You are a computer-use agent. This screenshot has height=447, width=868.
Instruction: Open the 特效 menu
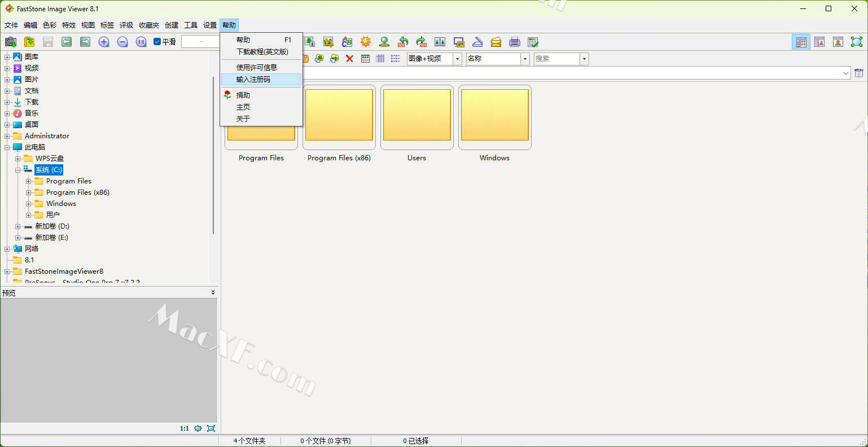click(69, 25)
